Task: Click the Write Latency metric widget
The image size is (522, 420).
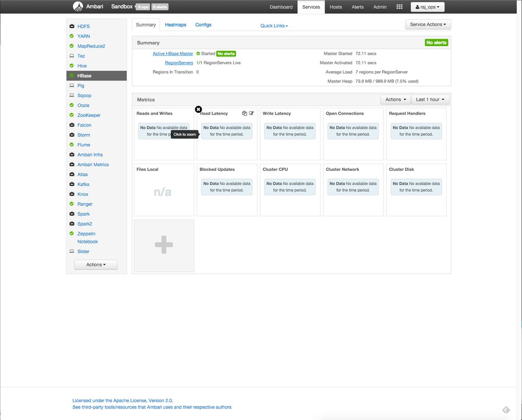Action: click(290, 133)
